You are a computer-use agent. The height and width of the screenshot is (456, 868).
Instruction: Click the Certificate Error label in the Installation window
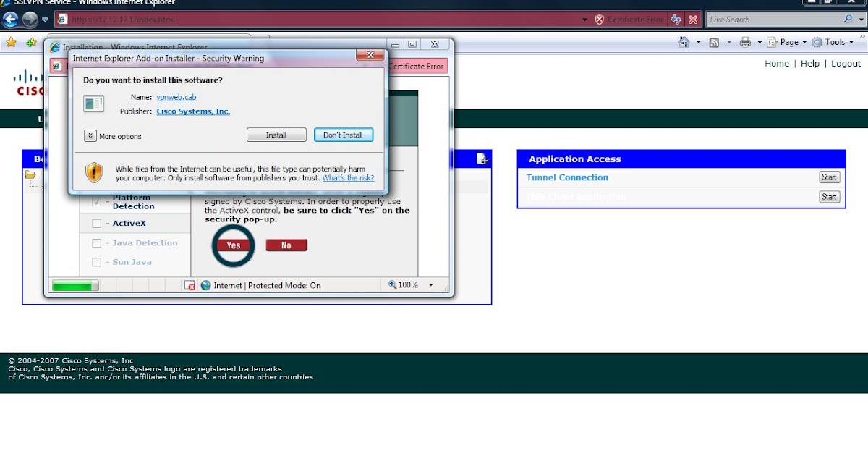pyautogui.click(x=416, y=67)
